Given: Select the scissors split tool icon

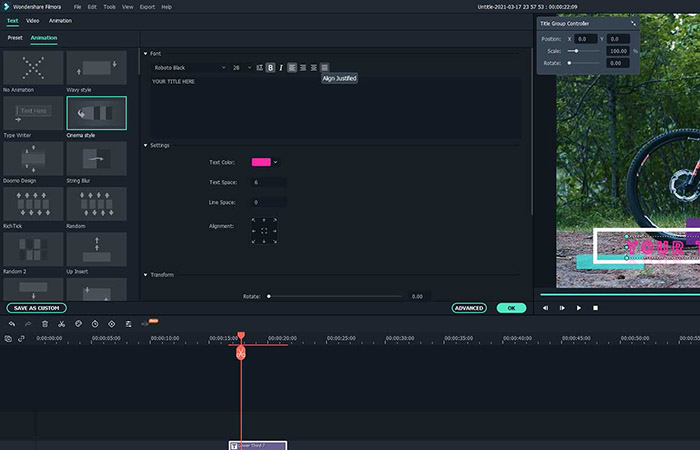Looking at the screenshot, I should pyautogui.click(x=62, y=324).
